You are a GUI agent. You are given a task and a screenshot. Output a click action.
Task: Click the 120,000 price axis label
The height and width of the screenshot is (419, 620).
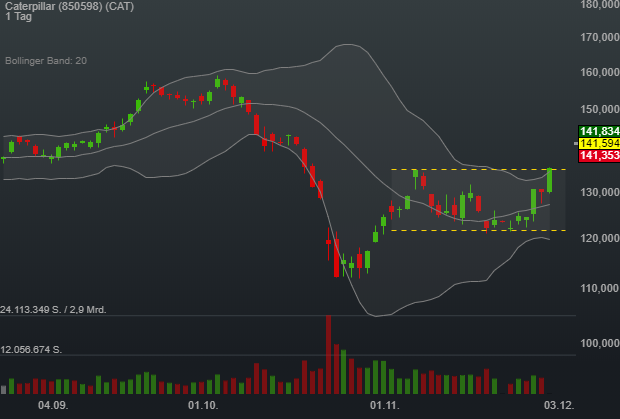pos(600,238)
